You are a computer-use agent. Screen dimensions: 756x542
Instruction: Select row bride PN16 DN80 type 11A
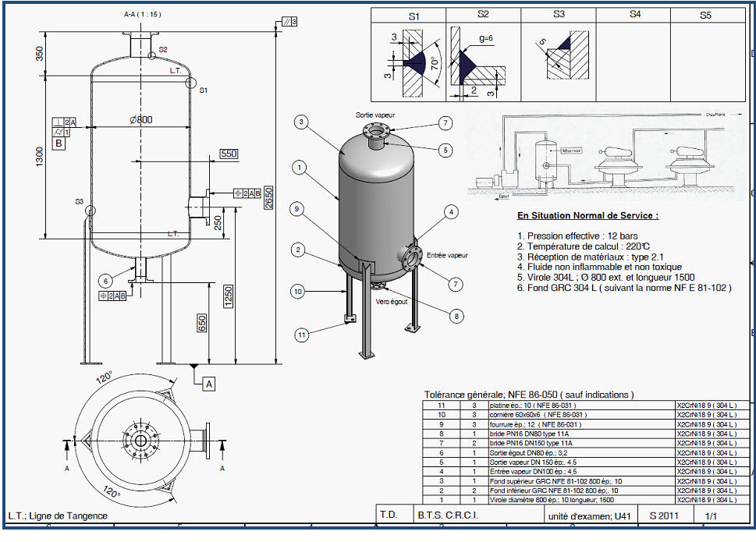[586, 434]
